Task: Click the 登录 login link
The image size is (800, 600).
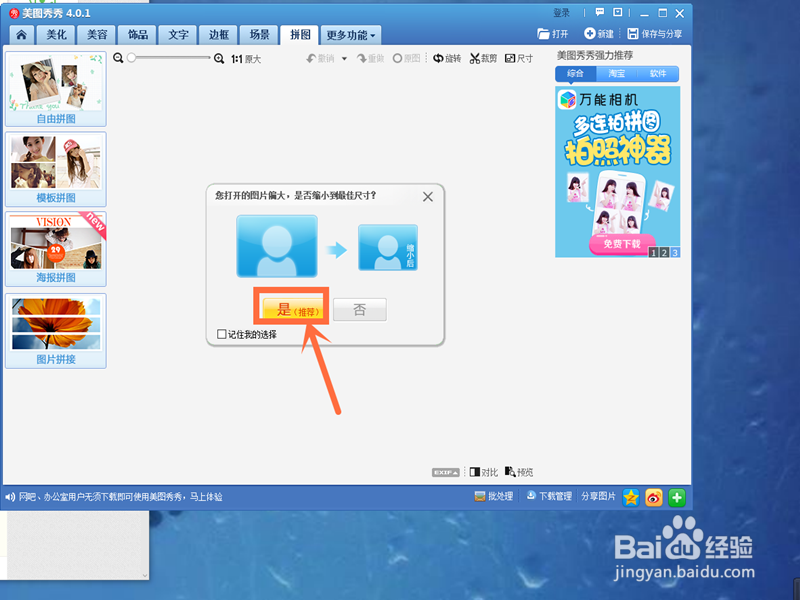Action: (x=561, y=13)
